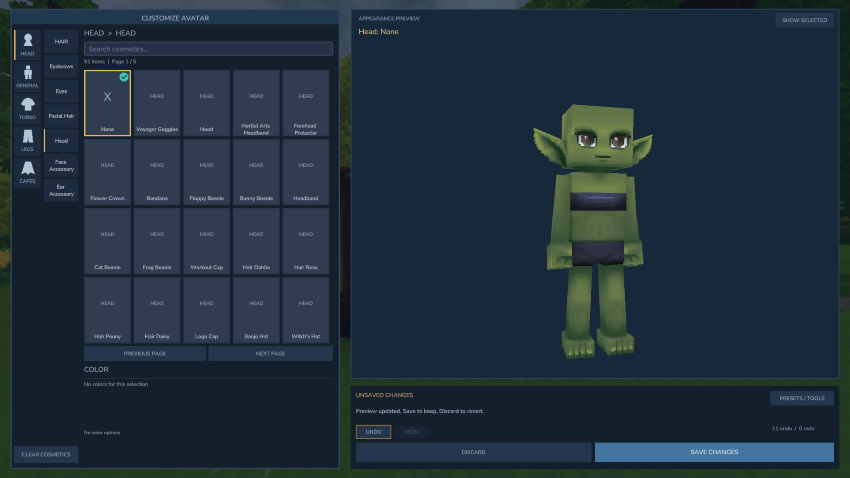Choose the Bandana item
Screen dimensions: 850x478
coord(157,172)
